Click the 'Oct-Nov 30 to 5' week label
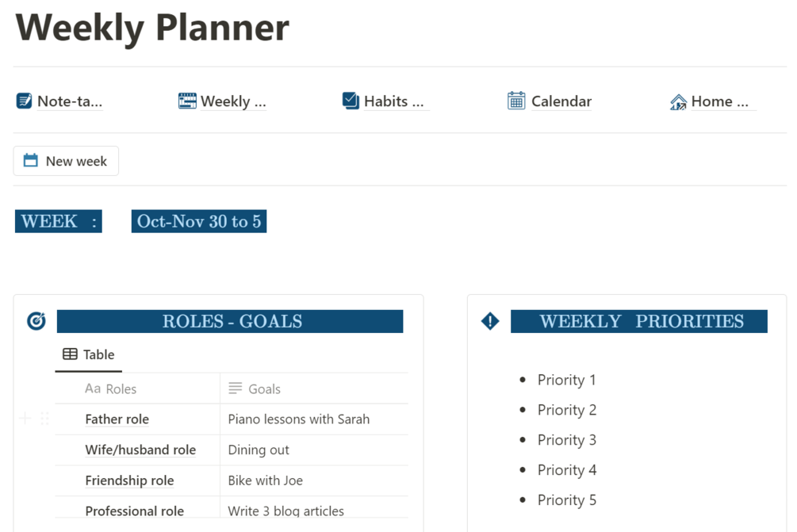 tap(199, 221)
